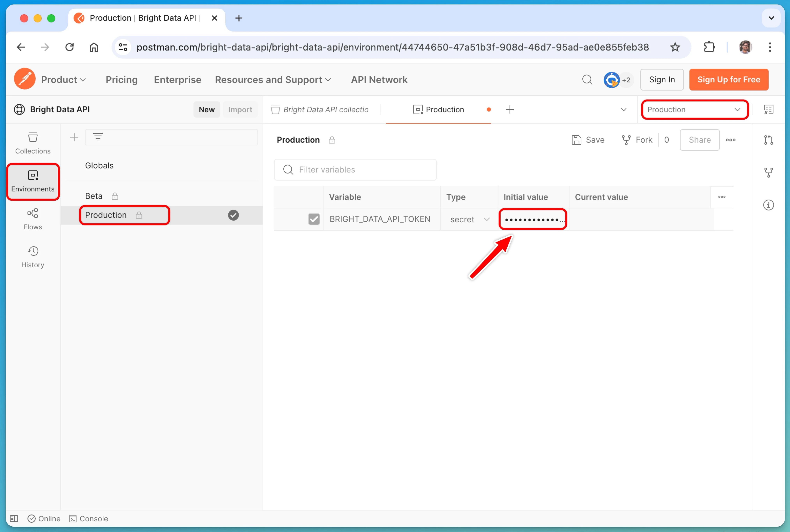
Task: Open the pull requests icon in right sidebar
Action: click(x=768, y=140)
